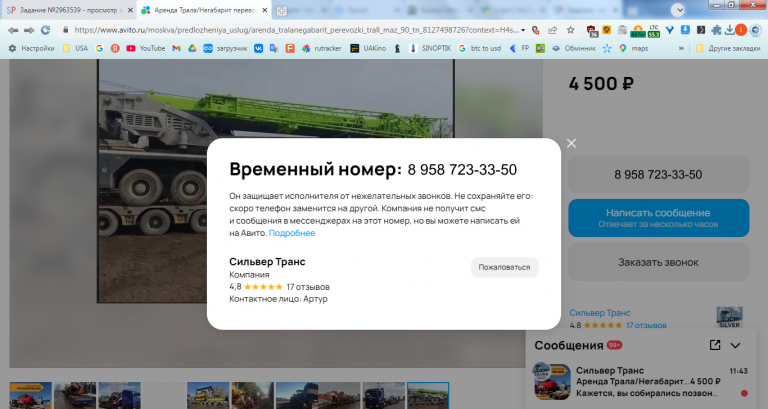Click the avito.ru address bar
Viewport: 768px width, 409px height.
tap(296, 30)
